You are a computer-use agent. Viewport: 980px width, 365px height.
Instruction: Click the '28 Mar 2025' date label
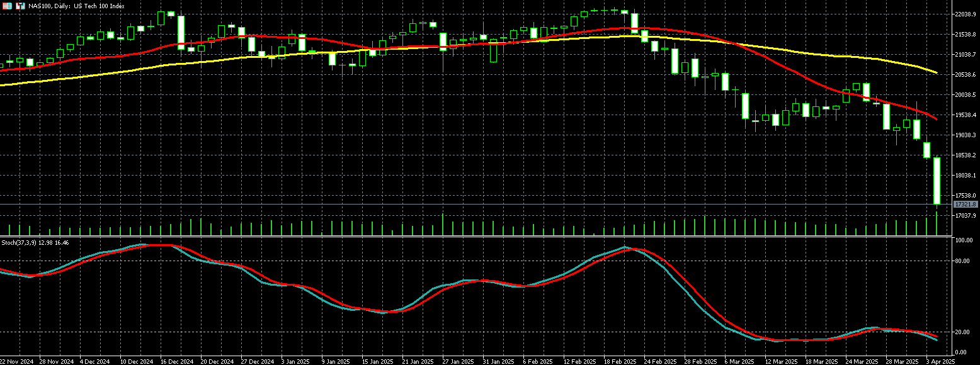click(902, 362)
